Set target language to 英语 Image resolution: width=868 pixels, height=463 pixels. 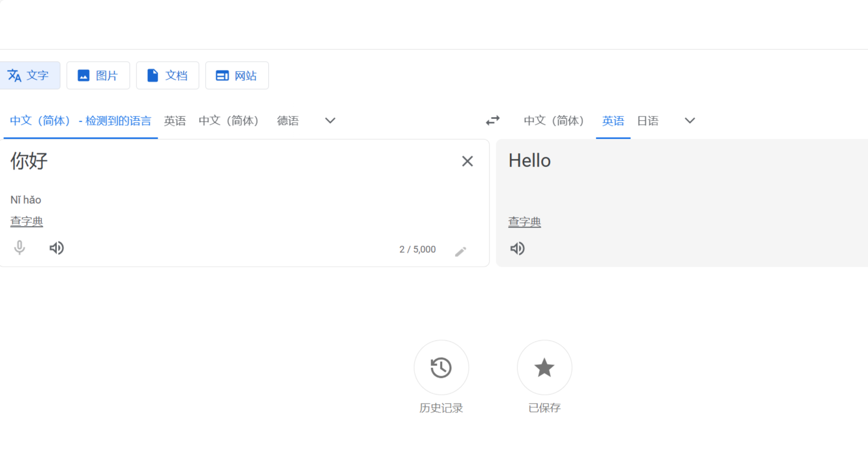613,121
